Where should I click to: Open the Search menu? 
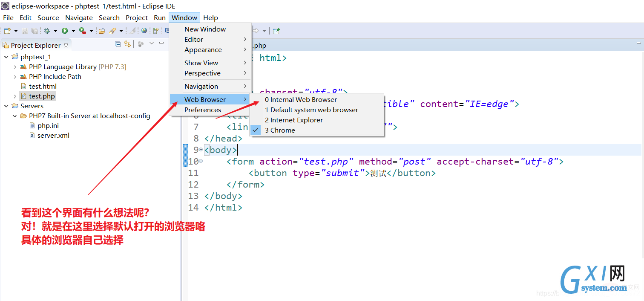[x=109, y=17]
